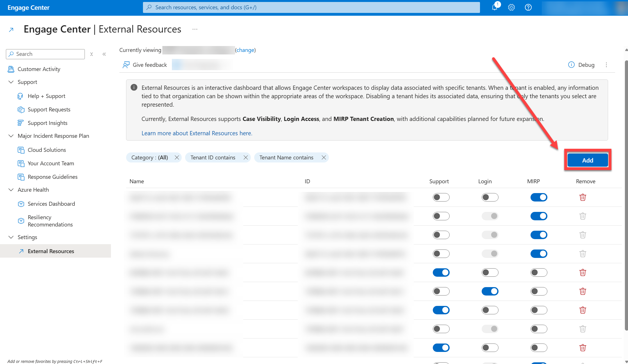Open the help question mark icon
This screenshot has width=628, height=364.
pos(528,7)
